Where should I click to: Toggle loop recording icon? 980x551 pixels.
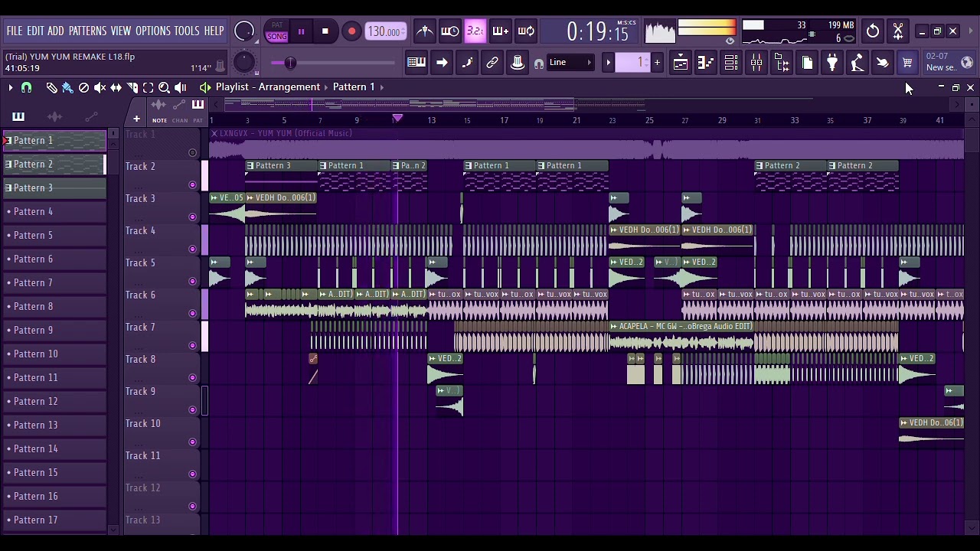tap(526, 31)
